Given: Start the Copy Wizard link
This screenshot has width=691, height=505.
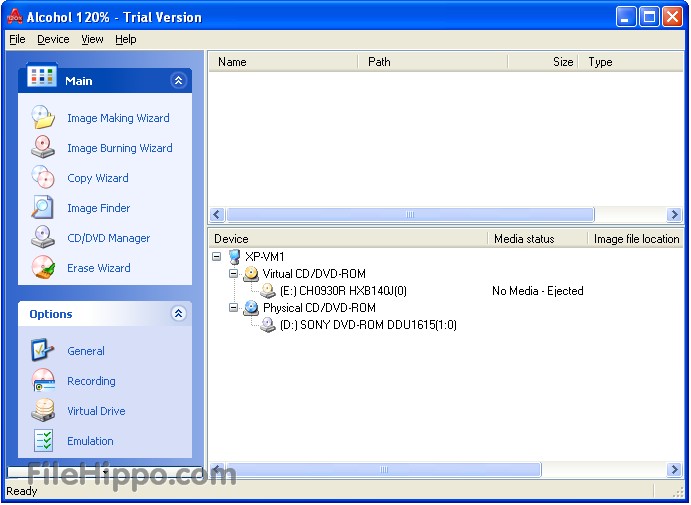Looking at the screenshot, I should click(x=98, y=178).
